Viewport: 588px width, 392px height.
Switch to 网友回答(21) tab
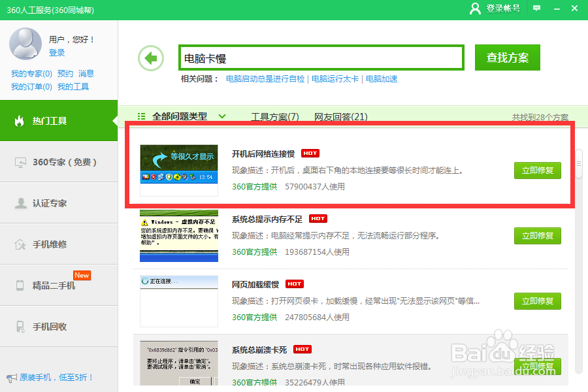tap(341, 117)
